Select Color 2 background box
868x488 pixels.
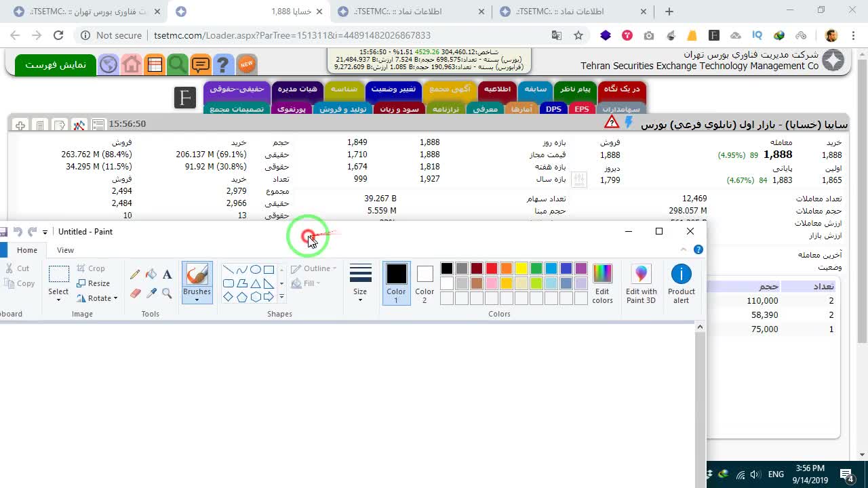[425, 283]
